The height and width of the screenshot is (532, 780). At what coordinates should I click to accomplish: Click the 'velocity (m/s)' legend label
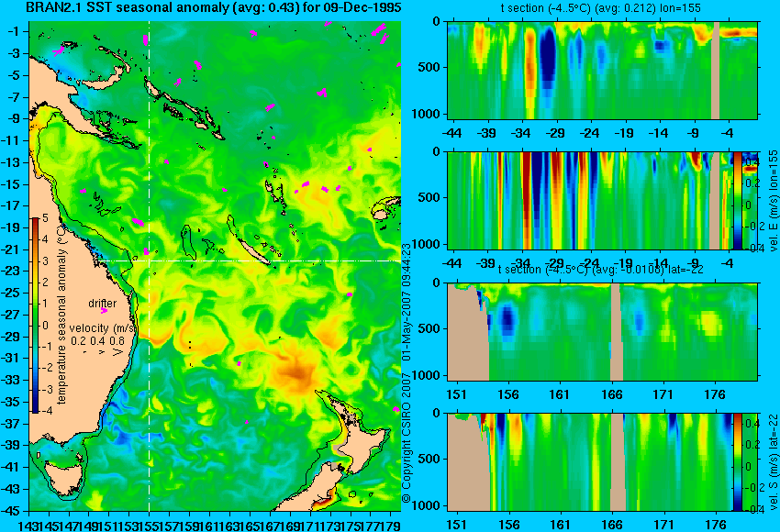(102, 328)
